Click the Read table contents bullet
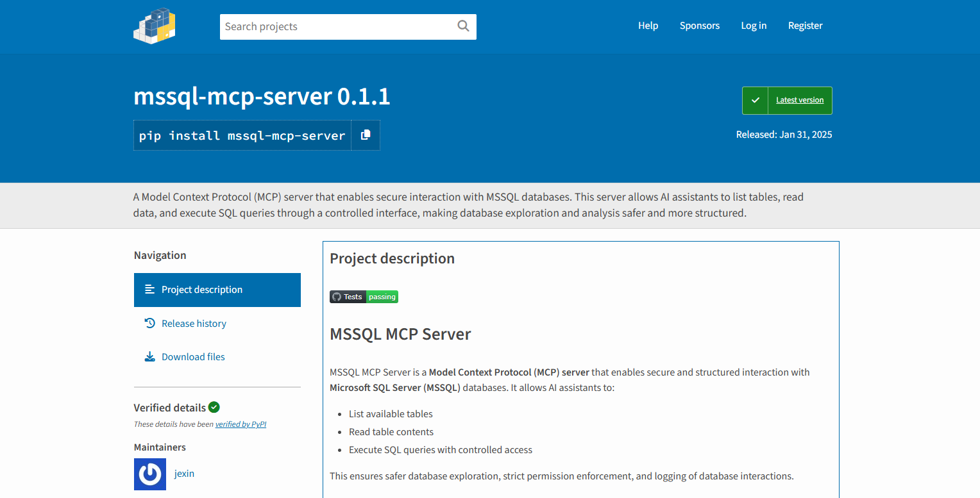The height and width of the screenshot is (498, 980). [x=391, y=432]
